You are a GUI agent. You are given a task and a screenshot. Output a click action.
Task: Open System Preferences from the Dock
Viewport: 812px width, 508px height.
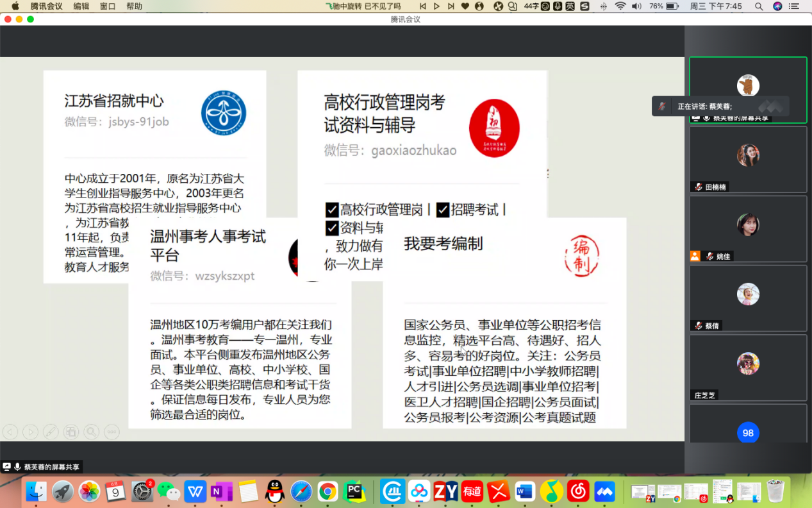(142, 491)
